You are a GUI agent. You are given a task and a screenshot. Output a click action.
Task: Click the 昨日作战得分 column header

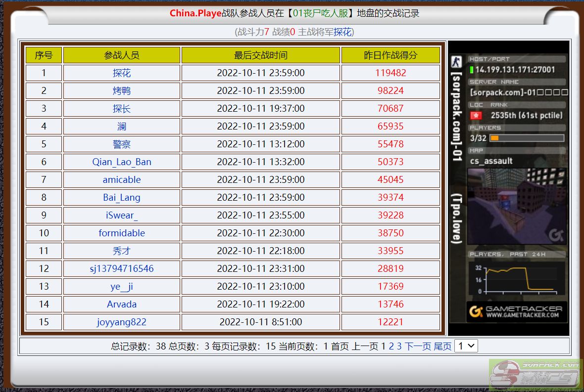tap(390, 55)
